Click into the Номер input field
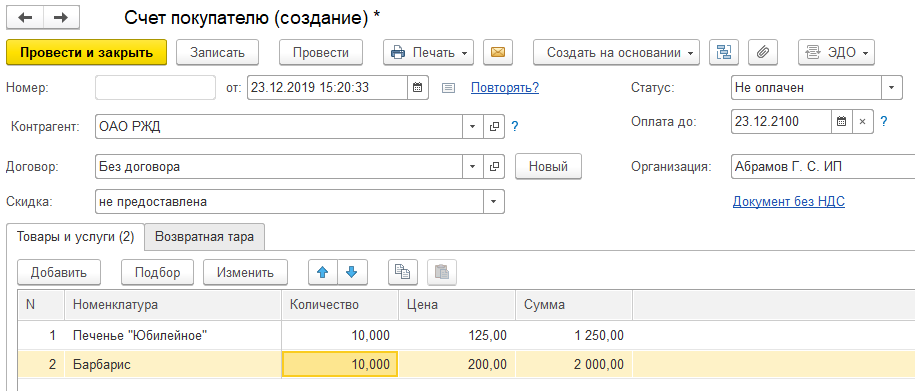The height and width of the screenshot is (391, 915). [156, 88]
